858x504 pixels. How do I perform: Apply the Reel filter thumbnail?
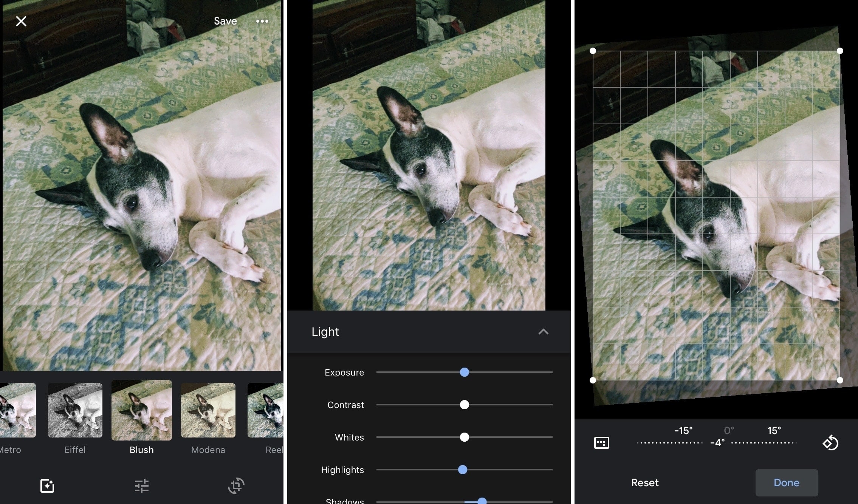tap(265, 410)
